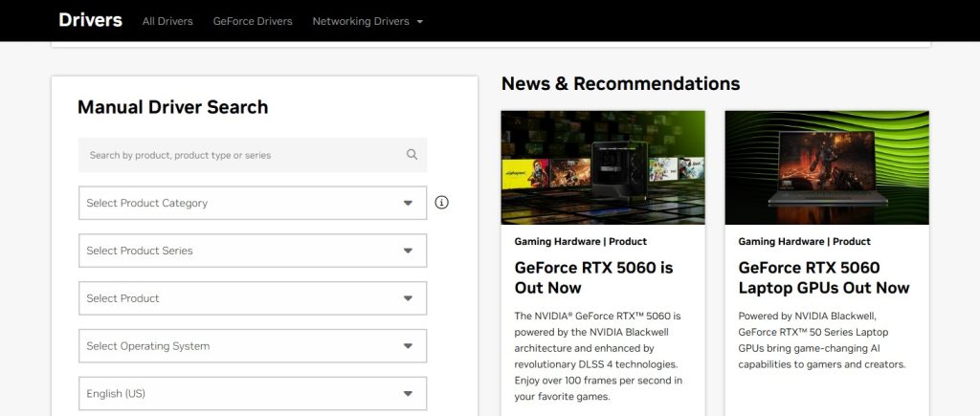Viewport: 980px width, 416px height.
Task: Click 'News & Recommendations' heading
Action: pos(620,83)
